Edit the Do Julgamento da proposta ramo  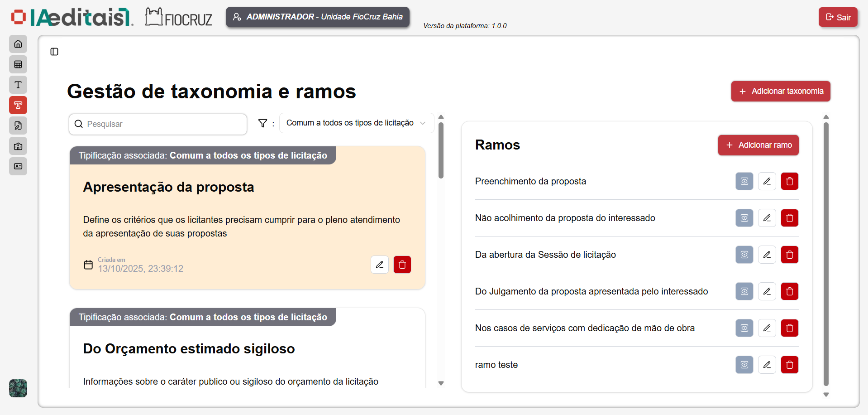[x=767, y=291]
